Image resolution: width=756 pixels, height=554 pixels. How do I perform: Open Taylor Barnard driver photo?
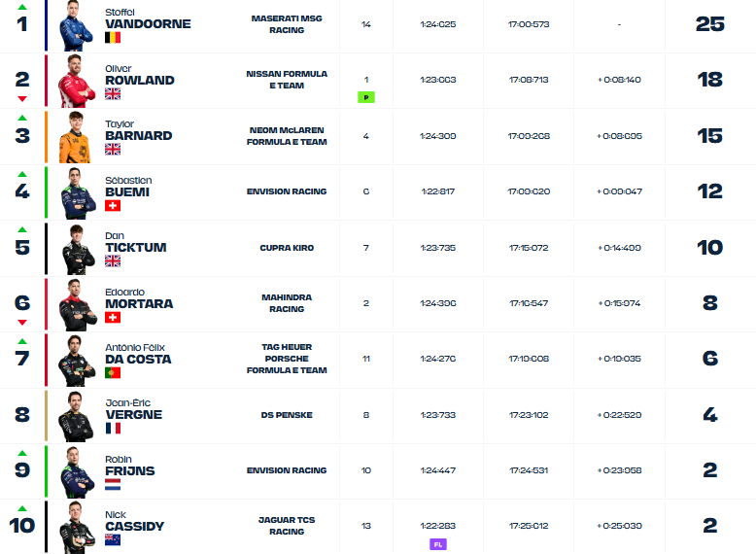[76, 137]
